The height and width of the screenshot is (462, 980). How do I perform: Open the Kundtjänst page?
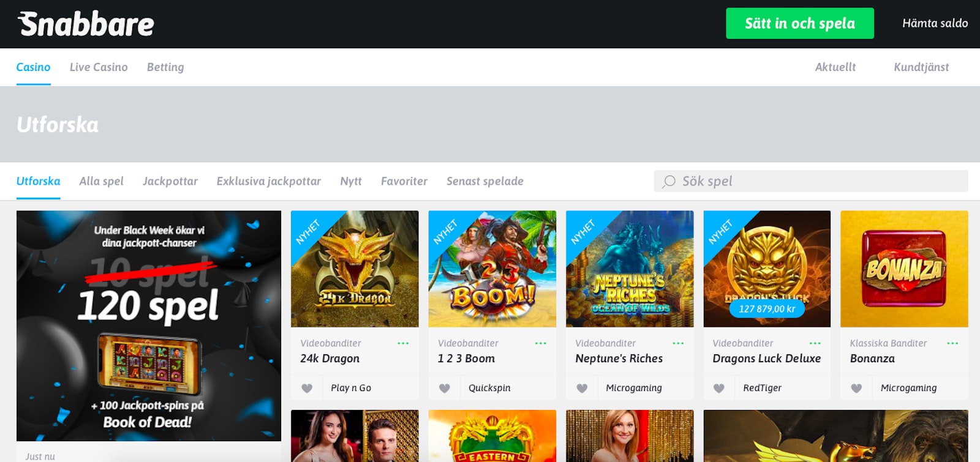point(921,67)
